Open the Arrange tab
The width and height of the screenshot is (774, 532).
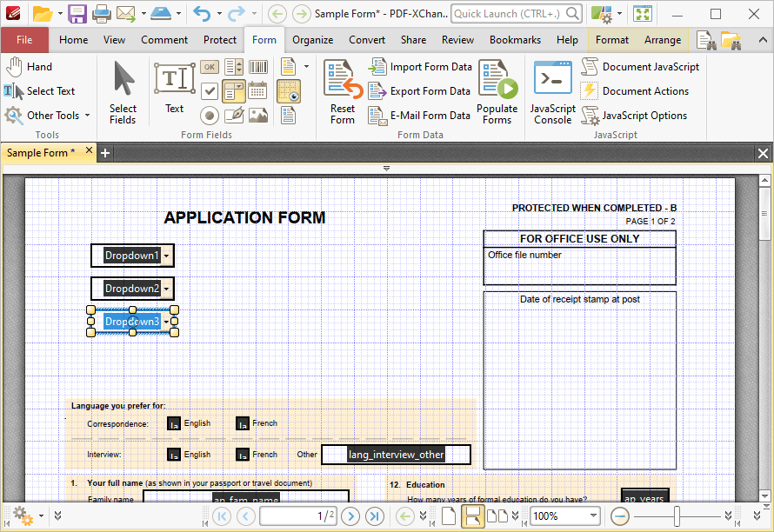(x=663, y=40)
